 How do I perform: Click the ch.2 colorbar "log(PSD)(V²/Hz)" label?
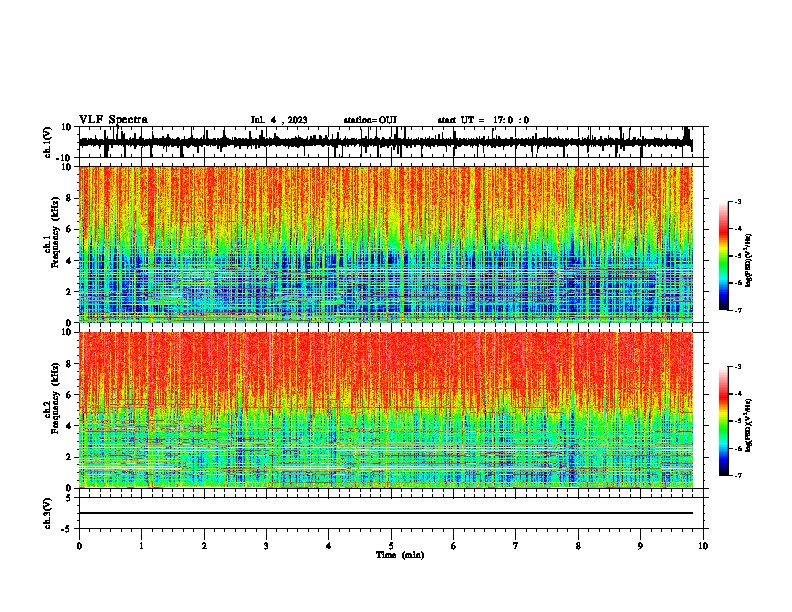[749, 425]
